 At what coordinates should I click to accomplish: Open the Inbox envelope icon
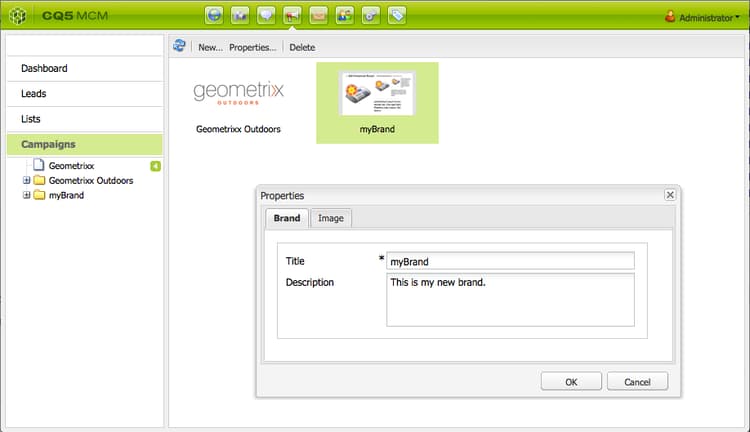(319, 15)
